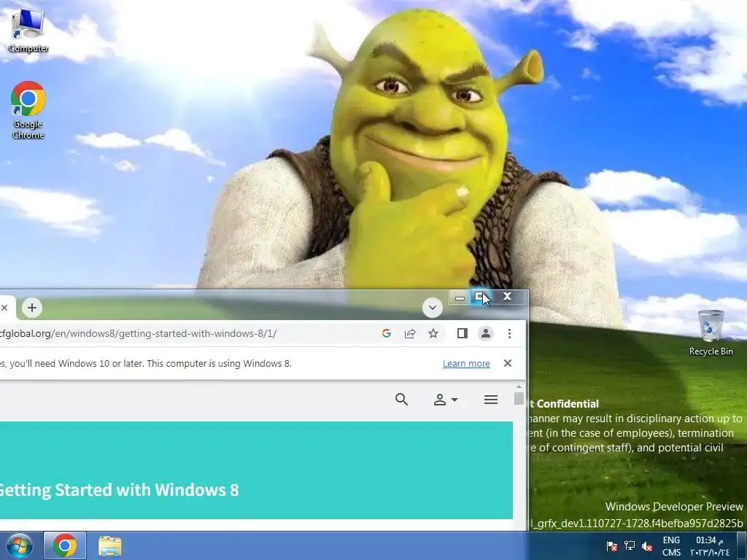Click the Google icon in address bar
The height and width of the screenshot is (560, 747).
pyautogui.click(x=387, y=333)
